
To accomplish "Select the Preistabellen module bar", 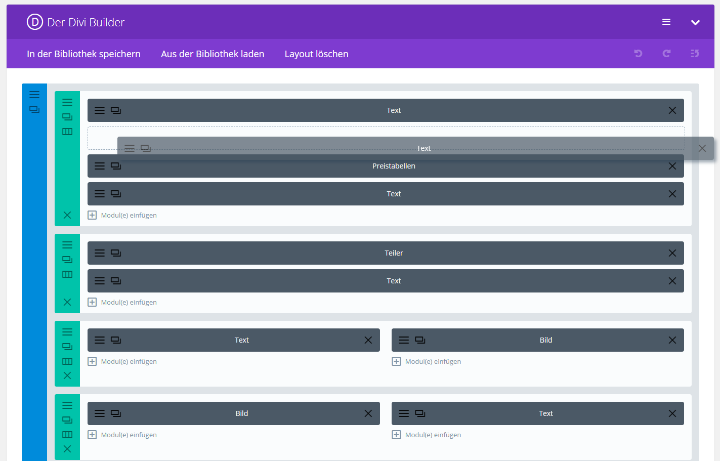I will click(x=393, y=166).
